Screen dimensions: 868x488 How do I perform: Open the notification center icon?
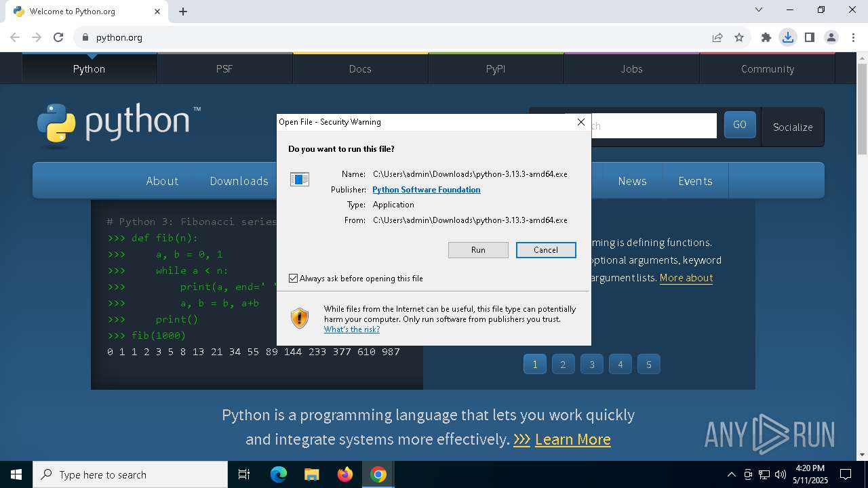click(846, 474)
